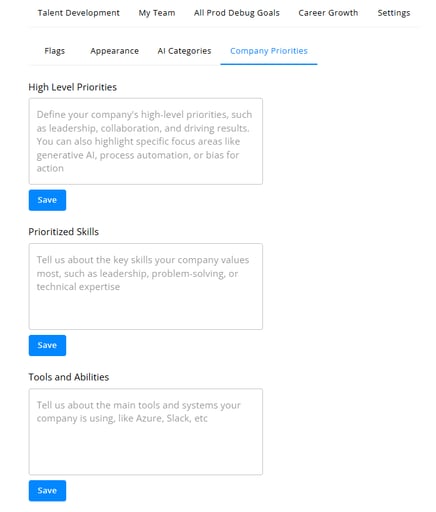
Task: Click the Tools and Abilities heading
Action: point(69,377)
